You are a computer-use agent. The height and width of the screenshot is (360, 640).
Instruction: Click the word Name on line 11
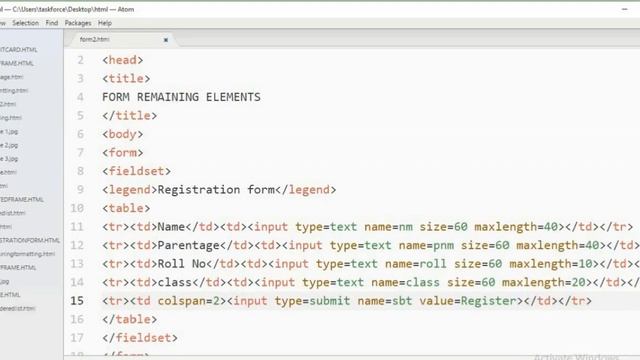click(171, 227)
